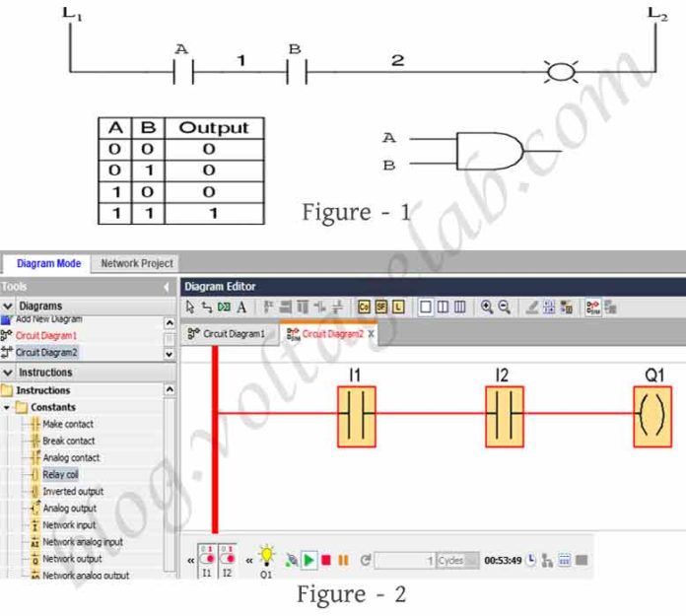Viewport: 686px width, 616px height.
Task: Click the yellow L toolbar button
Action: (398, 308)
